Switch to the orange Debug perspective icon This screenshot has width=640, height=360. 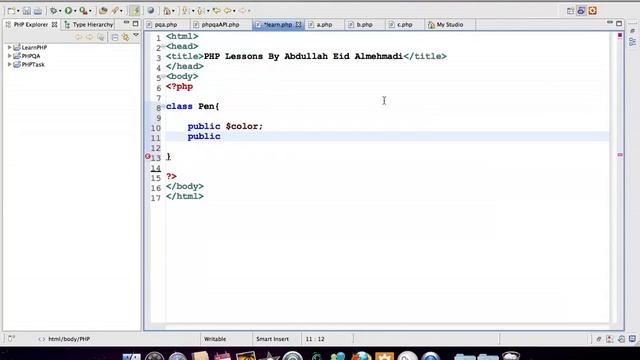click(x=593, y=11)
